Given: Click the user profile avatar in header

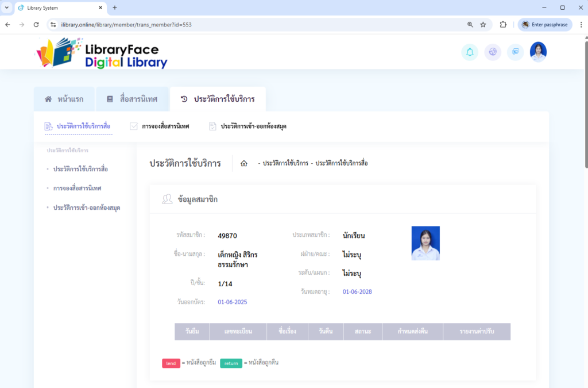Looking at the screenshot, I should (x=538, y=52).
